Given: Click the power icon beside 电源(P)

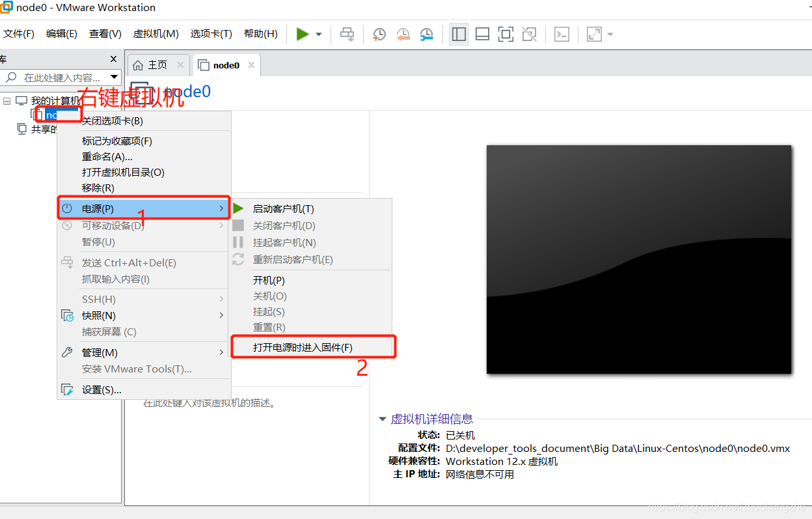Looking at the screenshot, I should click(x=67, y=208).
